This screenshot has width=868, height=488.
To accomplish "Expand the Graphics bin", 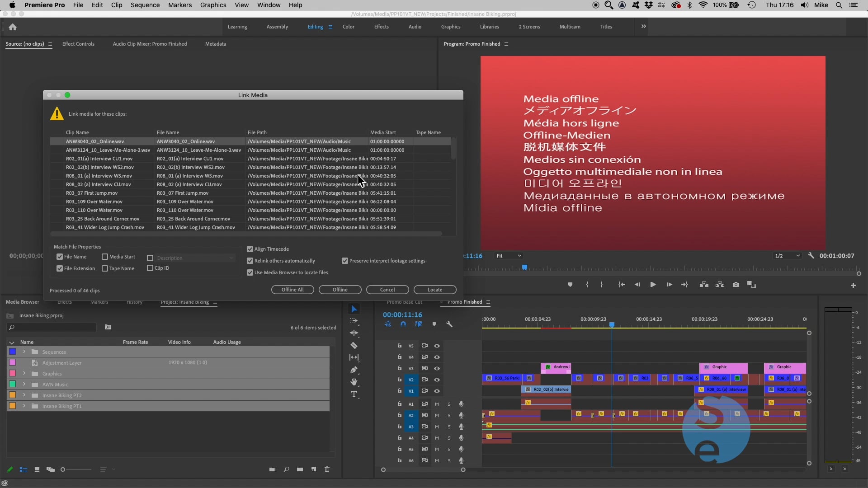I will point(24,373).
